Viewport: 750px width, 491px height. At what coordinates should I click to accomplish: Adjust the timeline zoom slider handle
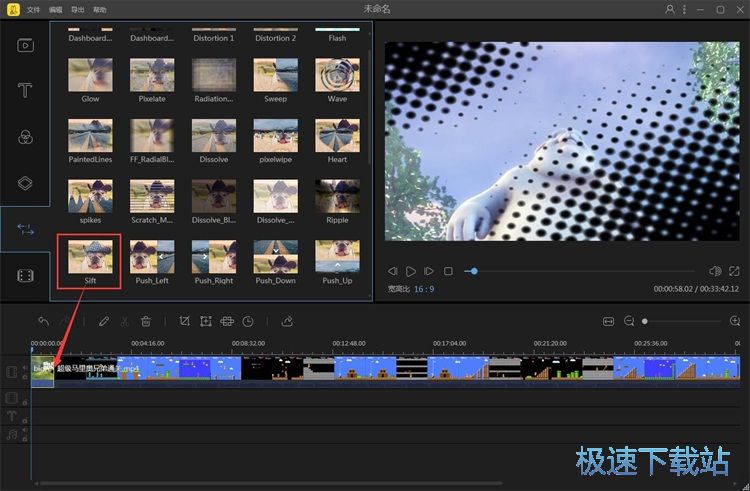(645, 321)
